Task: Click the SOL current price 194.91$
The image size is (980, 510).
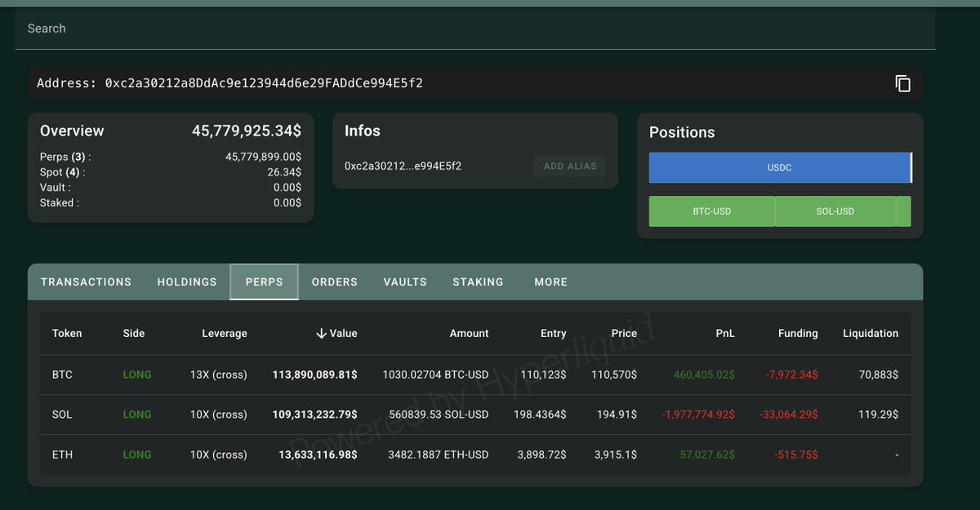Action: [618, 415]
